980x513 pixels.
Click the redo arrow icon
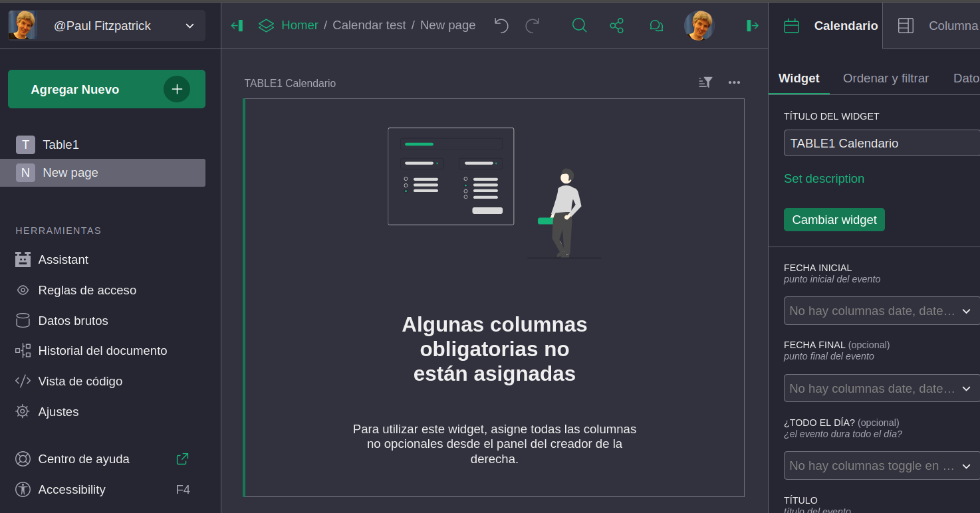pyautogui.click(x=533, y=26)
